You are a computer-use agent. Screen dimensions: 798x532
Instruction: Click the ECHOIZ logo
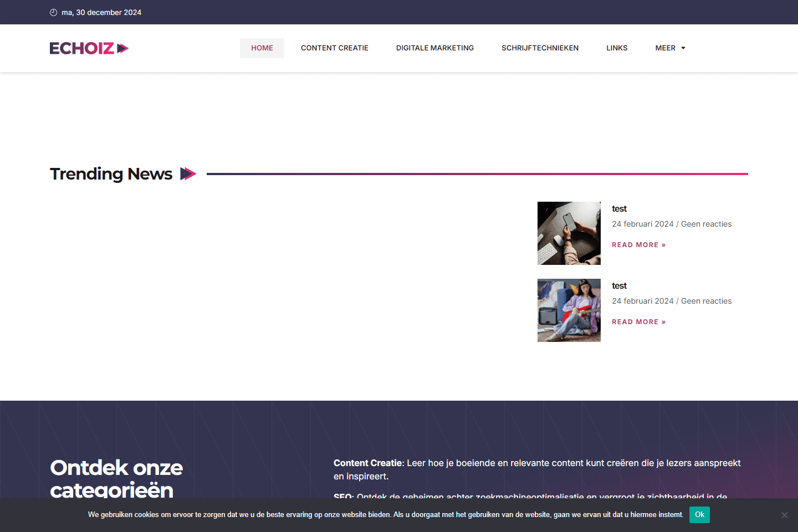[89, 48]
